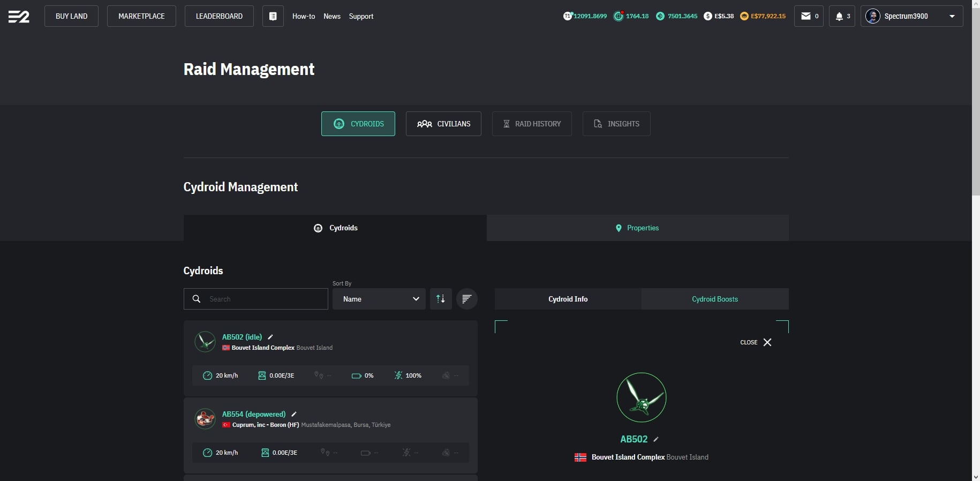
Task: Open the Civilians section
Action: click(x=443, y=124)
